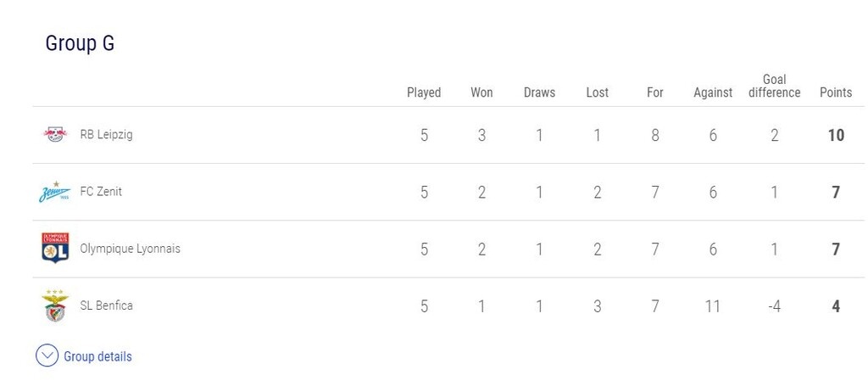This screenshot has height=392, width=868.
Task: Select the SL Benfica team name
Action: tap(106, 305)
